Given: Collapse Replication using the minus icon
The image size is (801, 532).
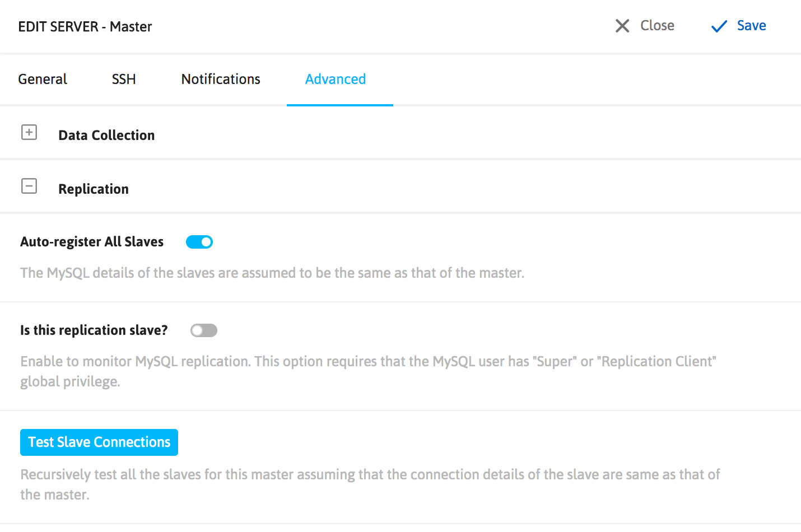Looking at the screenshot, I should click(29, 186).
